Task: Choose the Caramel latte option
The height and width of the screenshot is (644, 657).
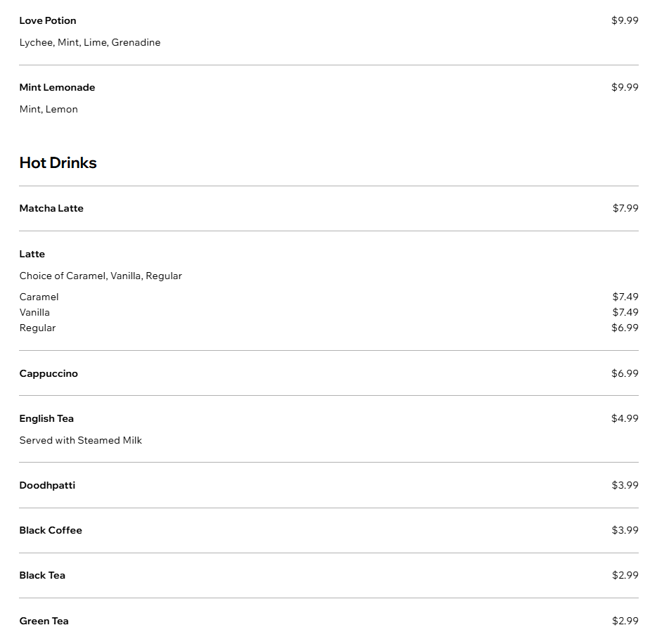Action: pyautogui.click(x=328, y=297)
